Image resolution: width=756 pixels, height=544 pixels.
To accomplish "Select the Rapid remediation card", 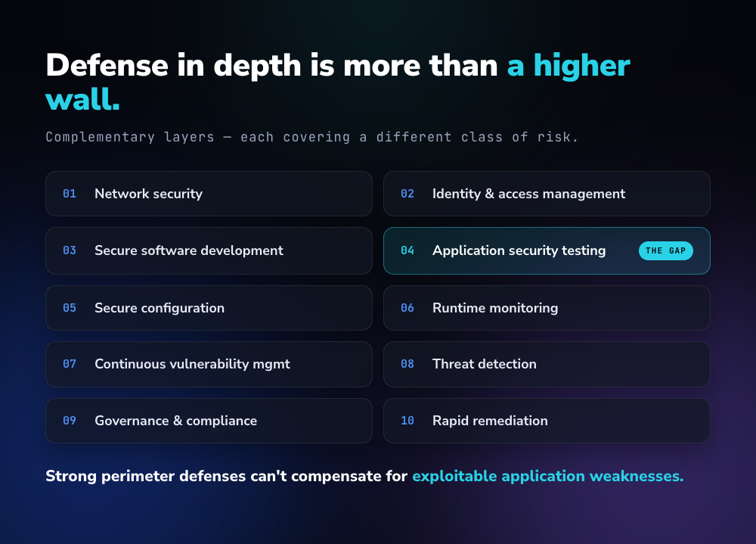I will 547,421.
